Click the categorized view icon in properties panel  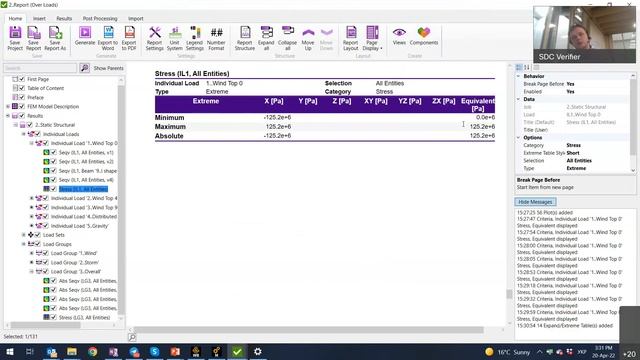[519, 67]
